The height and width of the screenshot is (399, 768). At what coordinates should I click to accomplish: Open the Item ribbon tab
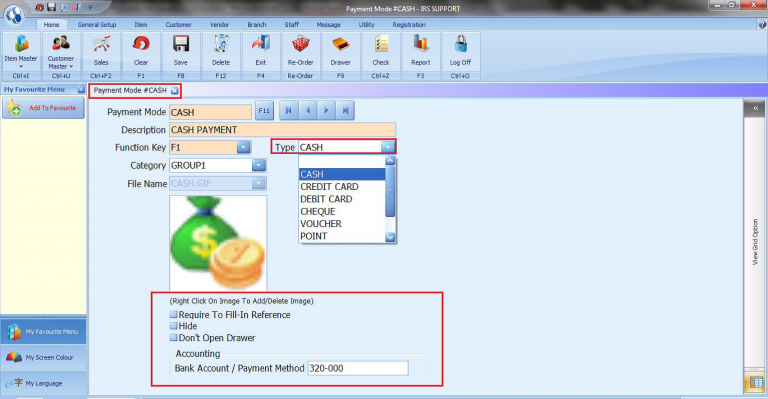(141, 24)
